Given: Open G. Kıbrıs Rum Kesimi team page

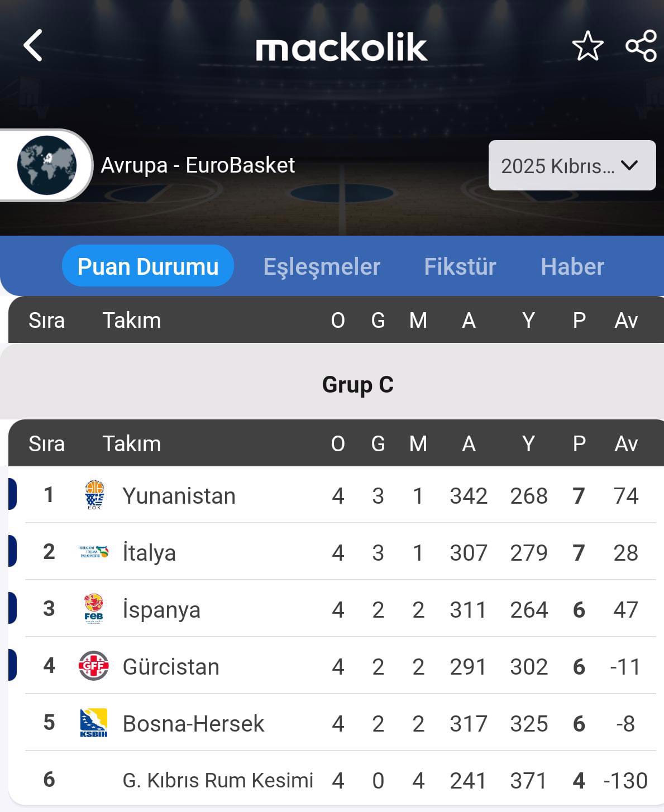Looking at the screenshot, I should click(x=218, y=780).
